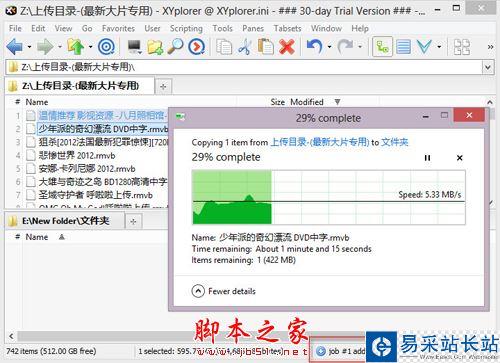Screen dimensions: 500x363
Task: Click top pane scrollbar up arrow
Action: click(x=490, y=102)
